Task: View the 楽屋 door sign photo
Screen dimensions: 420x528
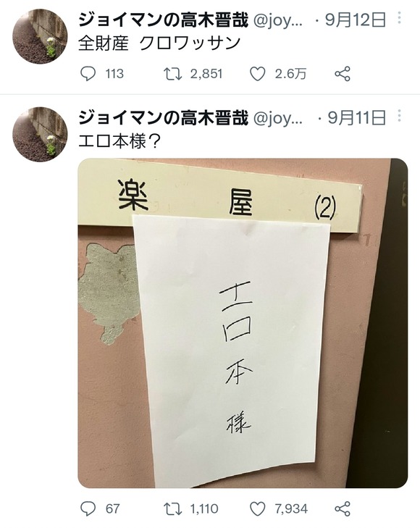Action: [243, 323]
